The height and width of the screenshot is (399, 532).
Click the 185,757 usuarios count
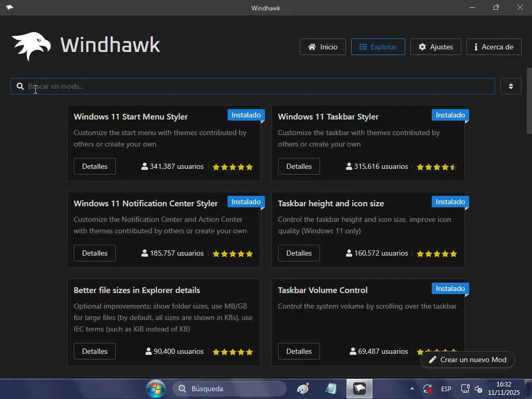point(172,254)
